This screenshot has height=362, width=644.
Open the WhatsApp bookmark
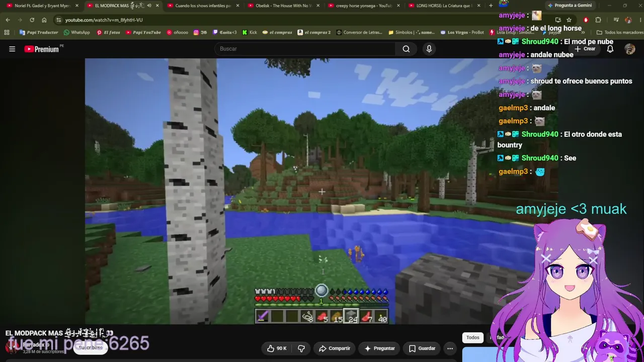[x=76, y=32]
